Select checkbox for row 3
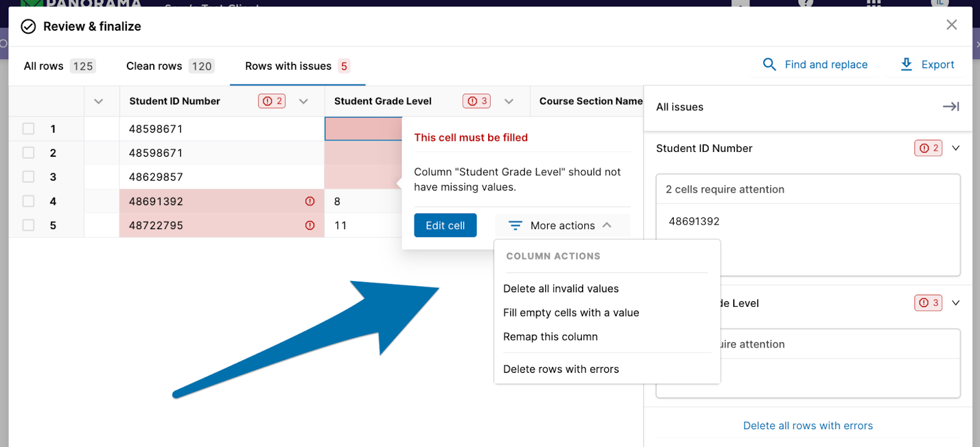The height and width of the screenshot is (447, 980). click(28, 176)
